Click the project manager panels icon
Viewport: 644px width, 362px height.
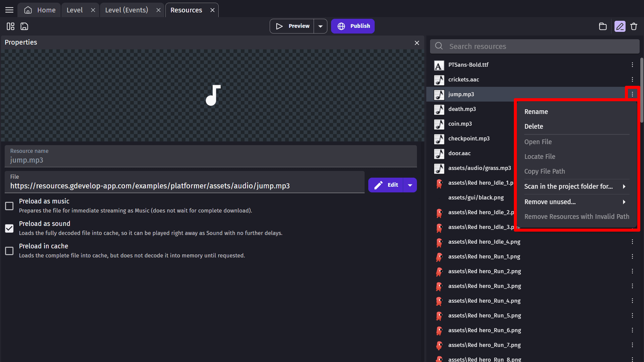point(10,26)
